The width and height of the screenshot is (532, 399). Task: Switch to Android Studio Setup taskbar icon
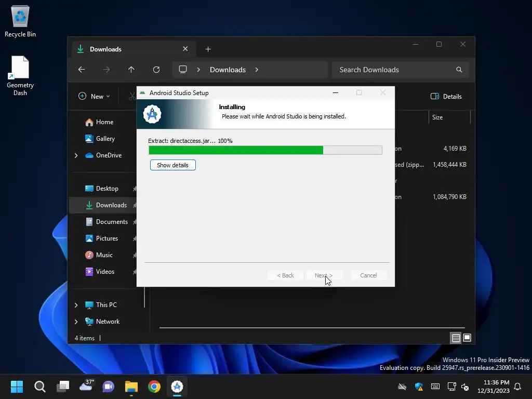[177, 387]
